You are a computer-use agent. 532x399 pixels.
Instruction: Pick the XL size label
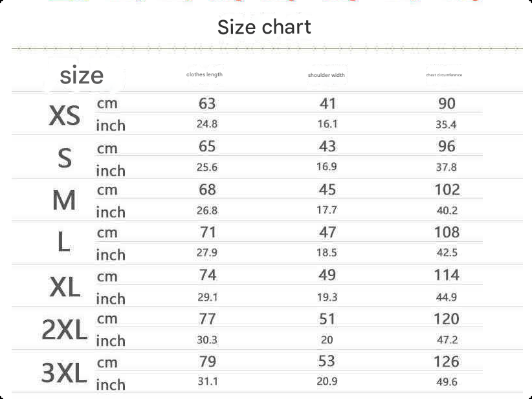(x=65, y=286)
